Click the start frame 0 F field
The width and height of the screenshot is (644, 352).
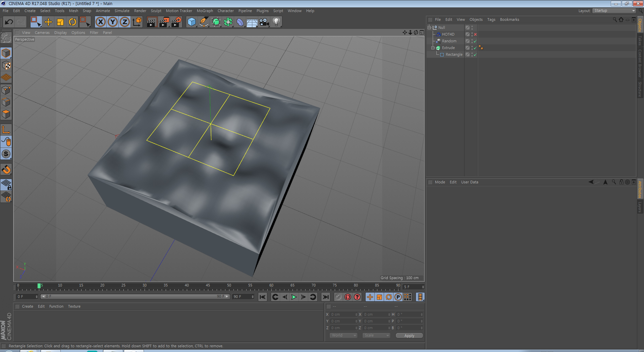(28, 297)
